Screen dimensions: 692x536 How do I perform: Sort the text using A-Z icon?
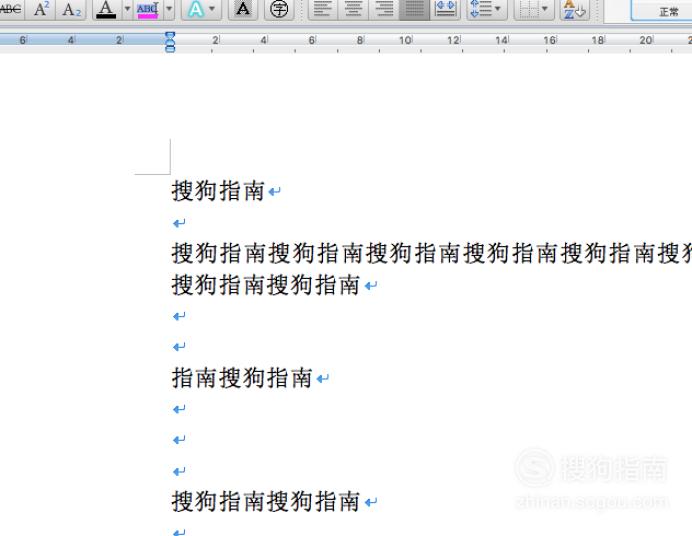click(x=574, y=9)
